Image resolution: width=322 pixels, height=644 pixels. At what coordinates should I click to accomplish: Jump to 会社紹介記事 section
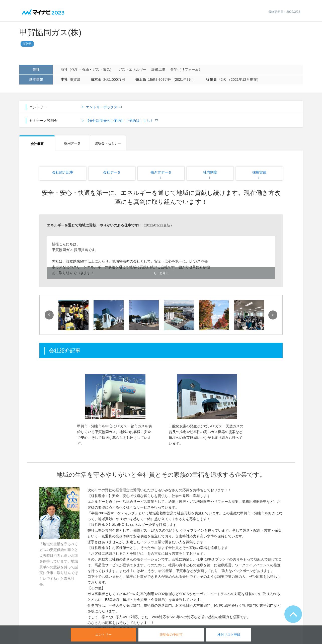tap(63, 173)
